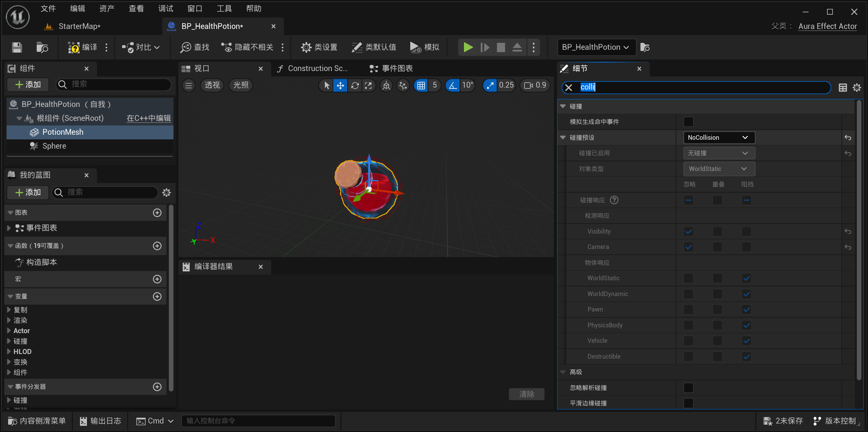Click the translate/move tool icon
Viewport: 868px width, 432px height.
(340, 85)
